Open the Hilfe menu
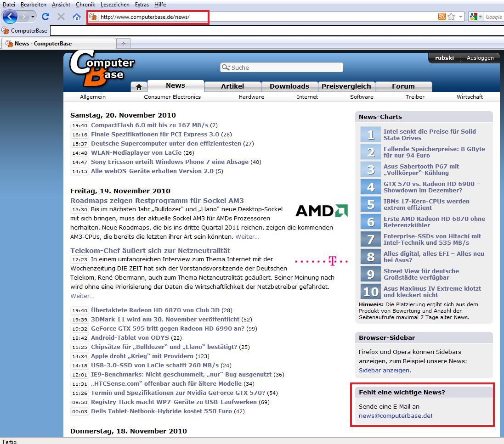This screenshot has width=504, height=444. (160, 5)
